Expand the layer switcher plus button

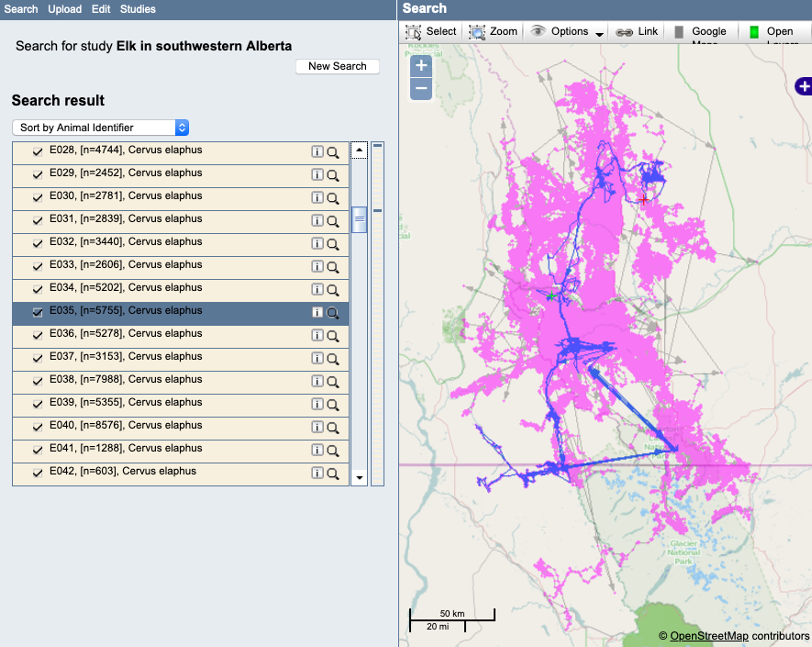point(804,86)
